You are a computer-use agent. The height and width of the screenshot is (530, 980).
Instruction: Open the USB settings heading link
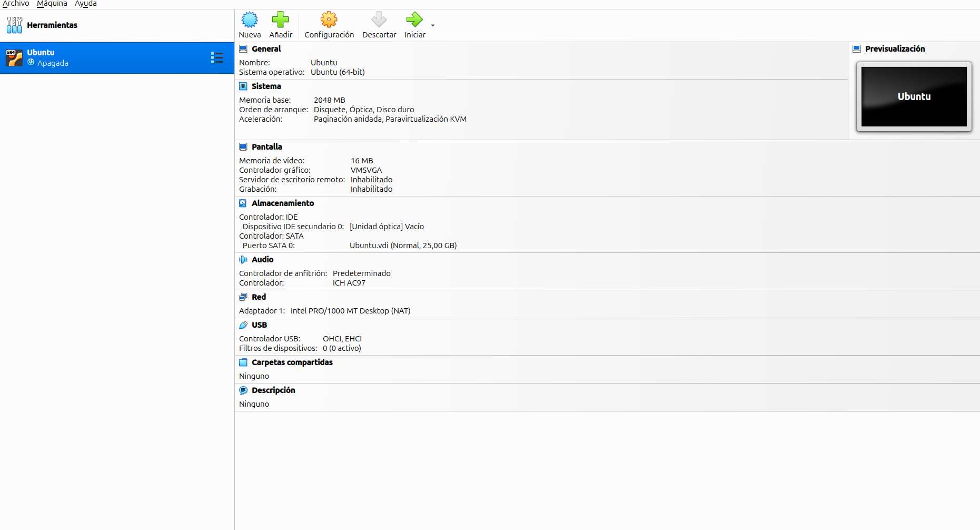pos(260,325)
